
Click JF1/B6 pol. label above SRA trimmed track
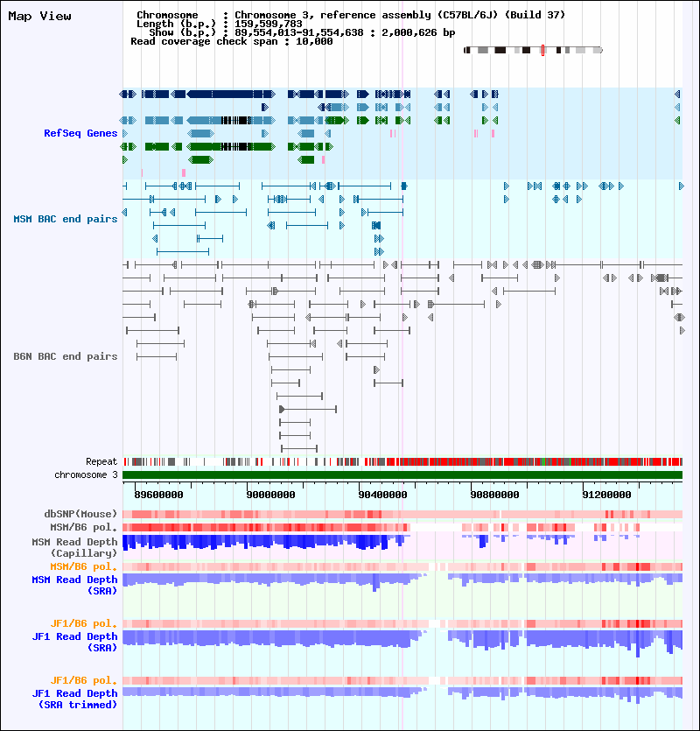pyautogui.click(x=84, y=680)
